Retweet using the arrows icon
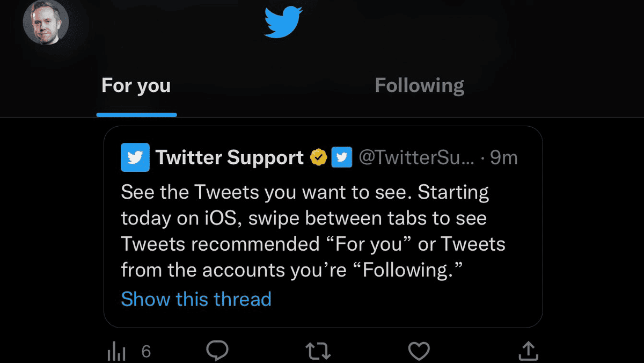This screenshot has width=644, height=363. click(x=318, y=352)
